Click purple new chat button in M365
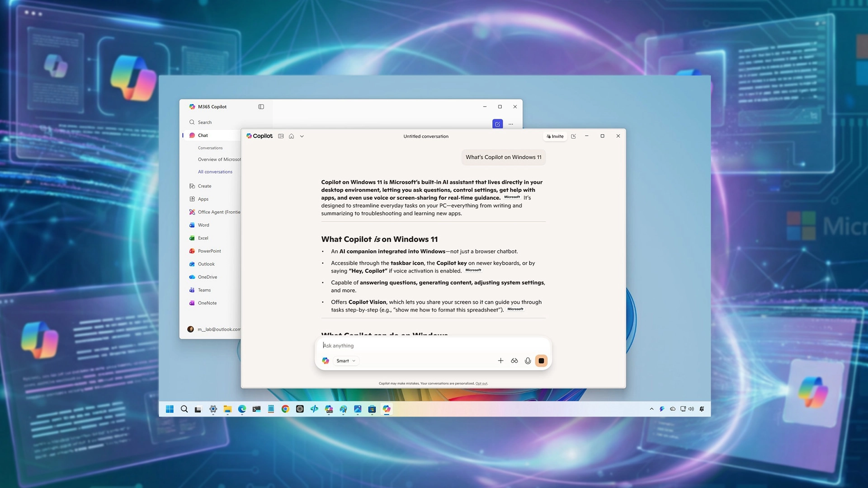Screen dimensions: 868x488 [x=497, y=124]
